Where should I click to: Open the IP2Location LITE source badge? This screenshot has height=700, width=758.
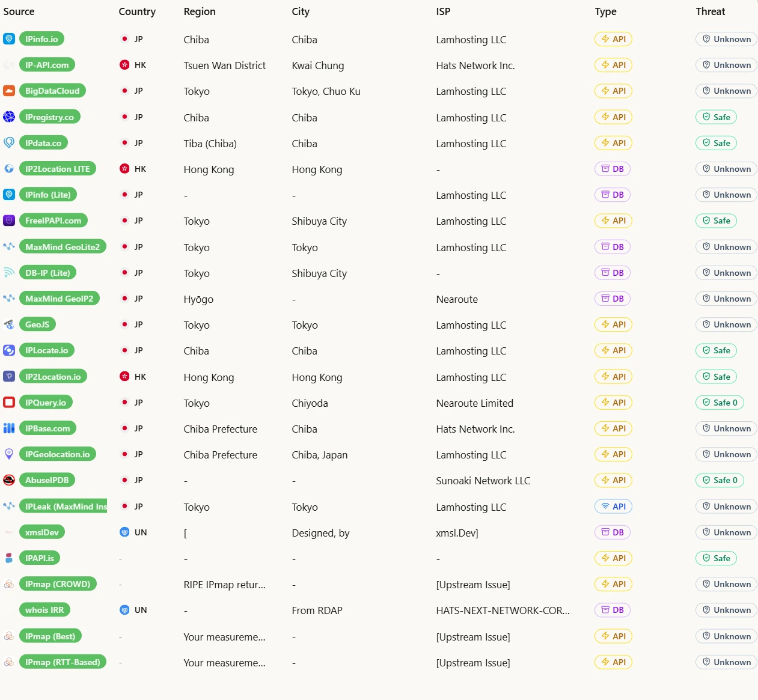57,169
